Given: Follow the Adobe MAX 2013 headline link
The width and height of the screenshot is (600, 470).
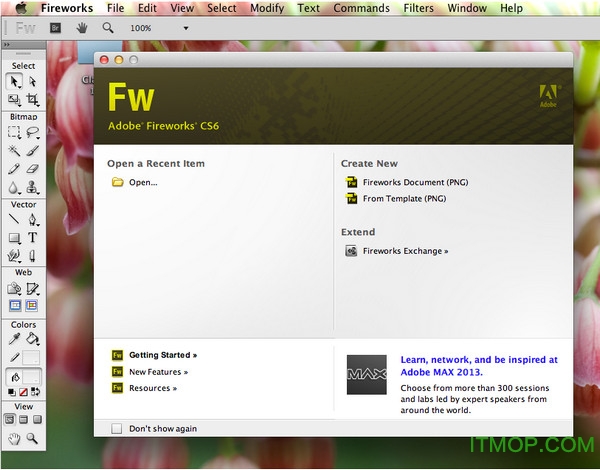Looking at the screenshot, I should click(479, 366).
